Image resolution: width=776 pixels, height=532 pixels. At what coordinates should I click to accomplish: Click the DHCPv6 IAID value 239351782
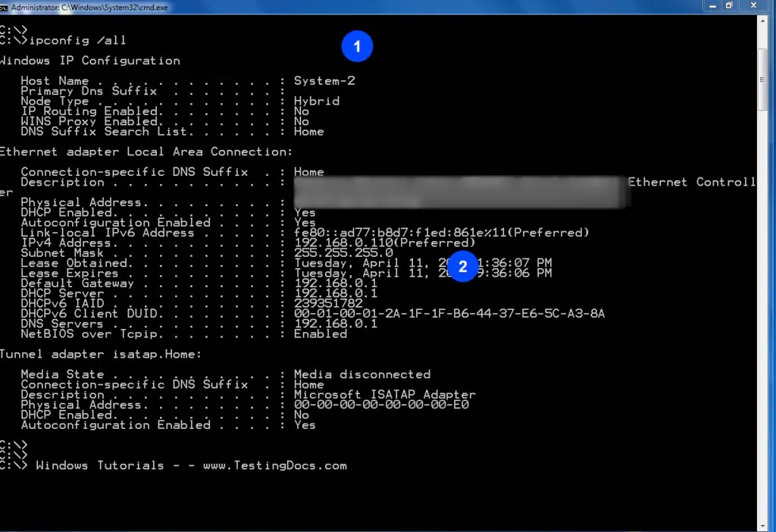click(x=328, y=303)
